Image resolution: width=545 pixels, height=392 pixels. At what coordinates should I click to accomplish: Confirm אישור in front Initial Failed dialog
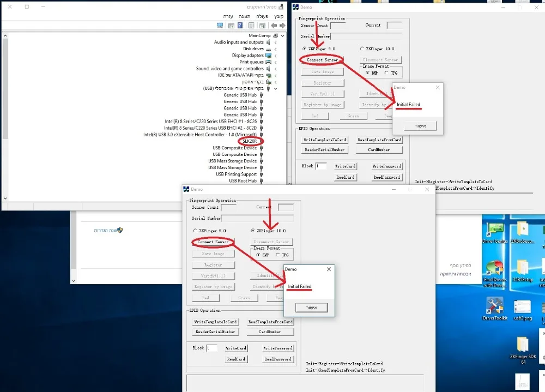click(x=311, y=308)
